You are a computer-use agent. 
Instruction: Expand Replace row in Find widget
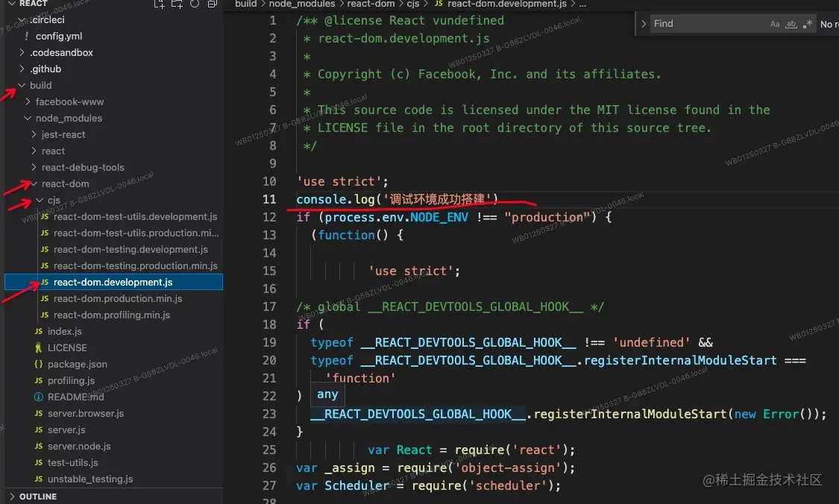pos(644,24)
